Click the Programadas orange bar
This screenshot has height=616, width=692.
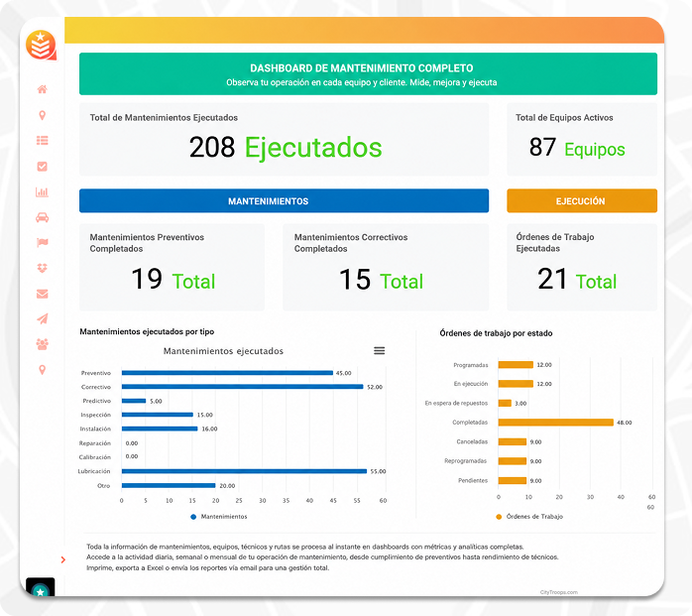pos(516,364)
